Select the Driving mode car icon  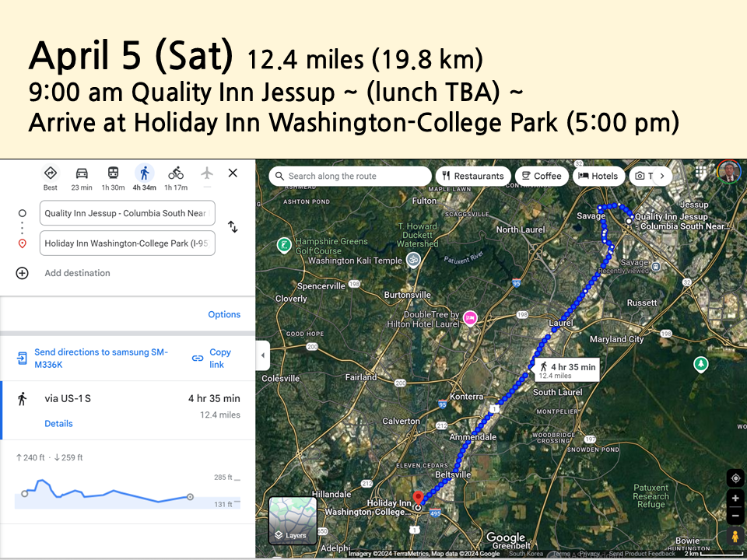click(82, 173)
